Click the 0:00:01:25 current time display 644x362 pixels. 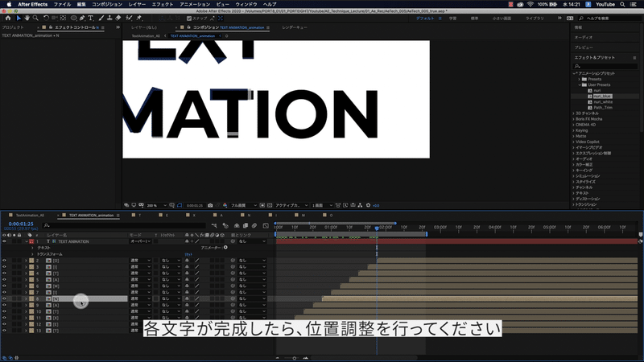pyautogui.click(x=21, y=224)
